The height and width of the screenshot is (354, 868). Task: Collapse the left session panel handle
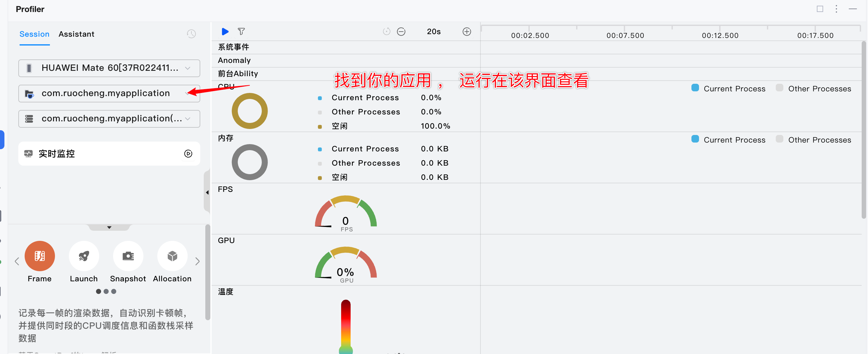tap(207, 192)
